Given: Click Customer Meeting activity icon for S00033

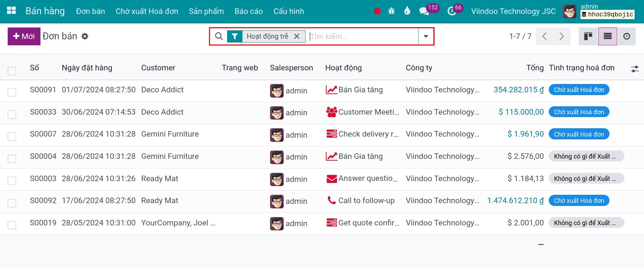Looking at the screenshot, I should pos(331,112).
